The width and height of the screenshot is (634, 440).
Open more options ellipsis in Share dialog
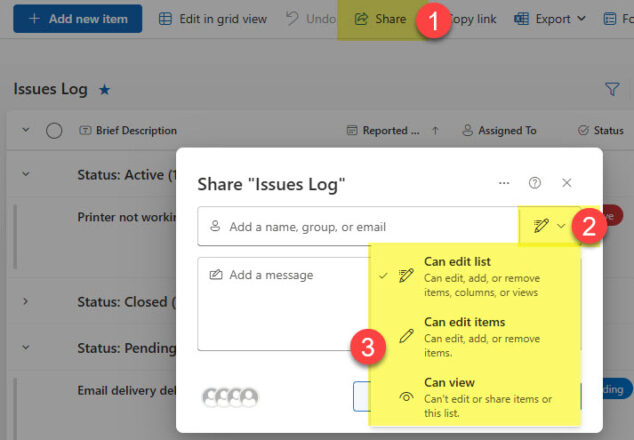(x=504, y=183)
